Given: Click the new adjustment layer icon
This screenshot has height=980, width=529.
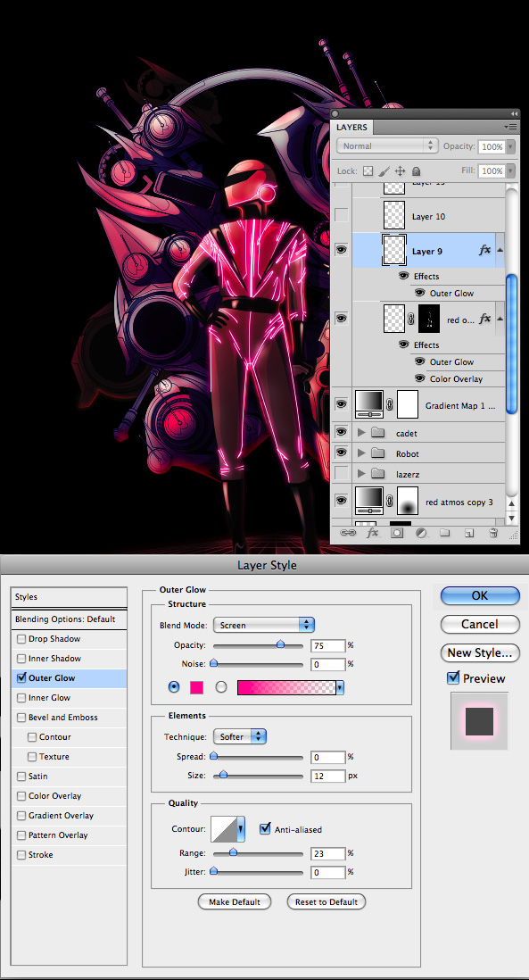Looking at the screenshot, I should pos(421,533).
